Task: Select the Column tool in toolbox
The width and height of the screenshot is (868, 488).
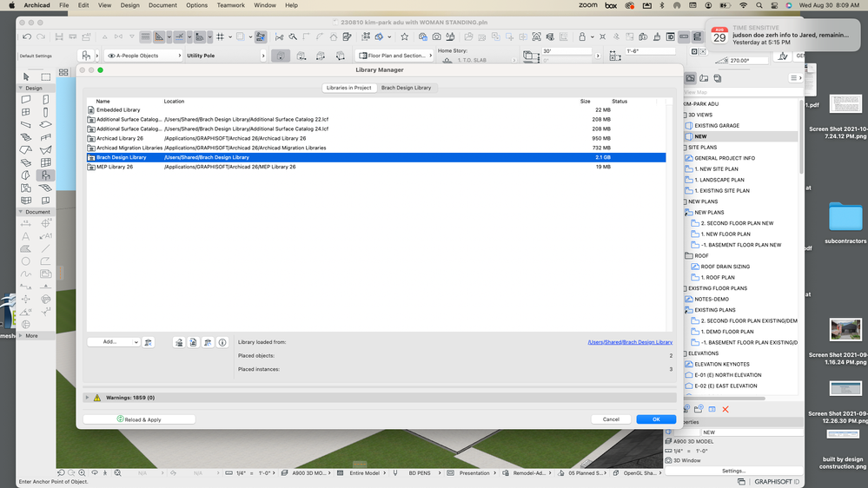Action: 46,112
